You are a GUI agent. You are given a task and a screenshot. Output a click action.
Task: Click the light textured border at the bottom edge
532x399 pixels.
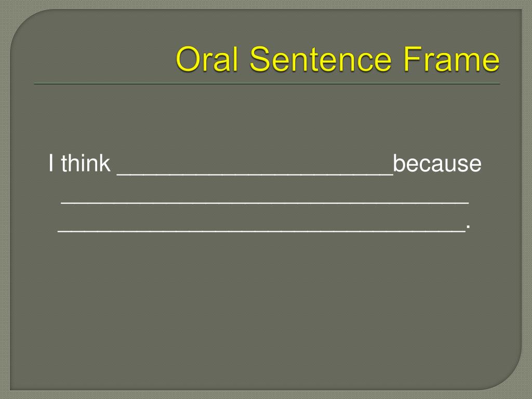[266, 395]
